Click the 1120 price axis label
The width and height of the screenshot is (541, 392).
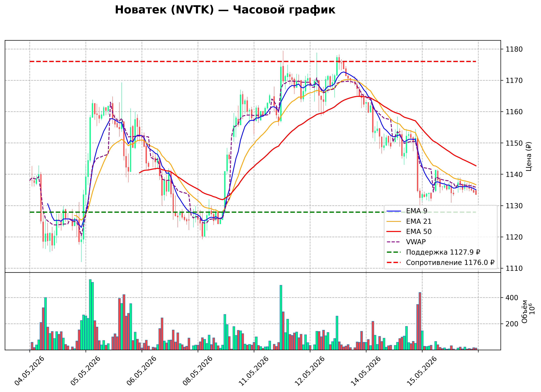(514, 237)
